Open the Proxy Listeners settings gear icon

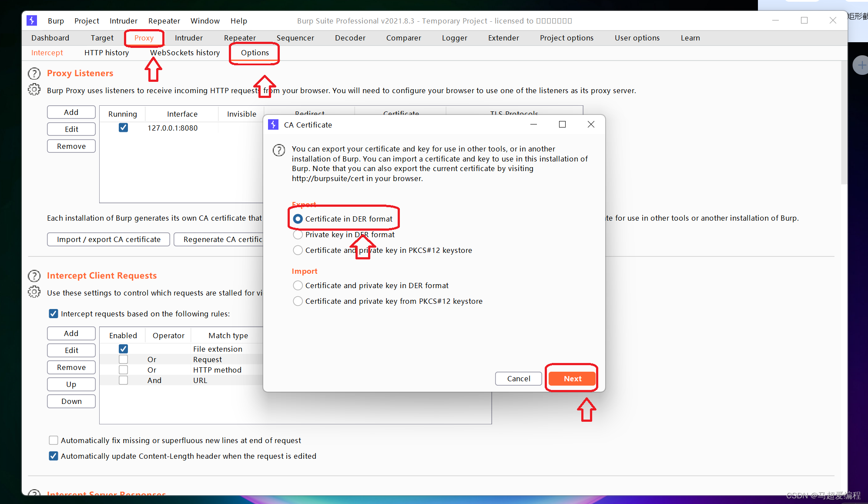34,90
